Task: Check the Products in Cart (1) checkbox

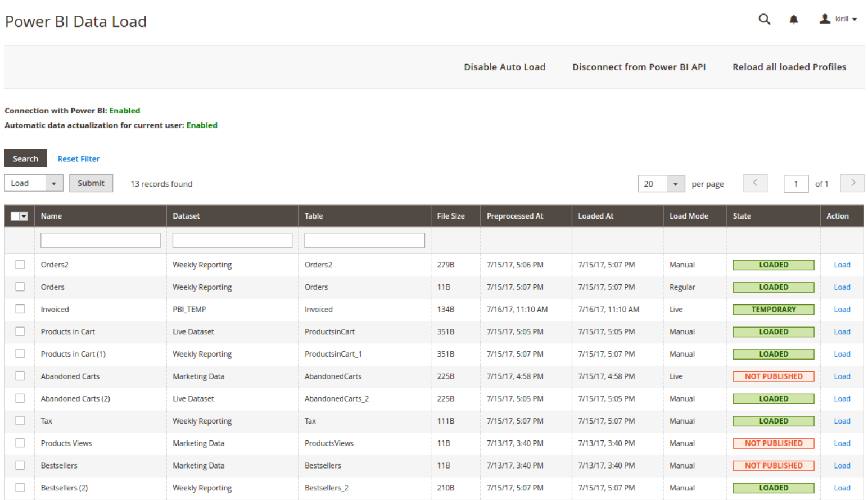Action: point(20,353)
